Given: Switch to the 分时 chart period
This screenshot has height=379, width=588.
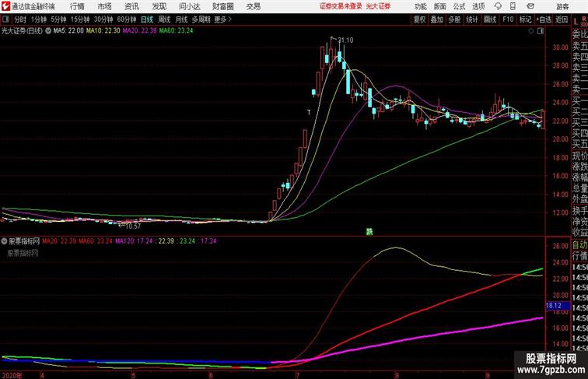Looking at the screenshot, I should coord(20,19).
